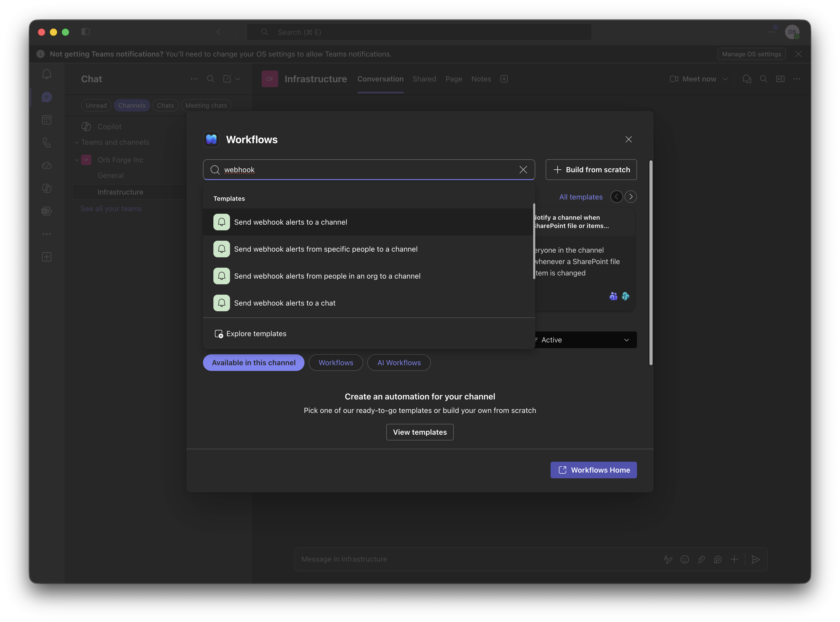This screenshot has height=622, width=840.
Task: Open the Calendar icon in sidebar
Action: (x=47, y=120)
